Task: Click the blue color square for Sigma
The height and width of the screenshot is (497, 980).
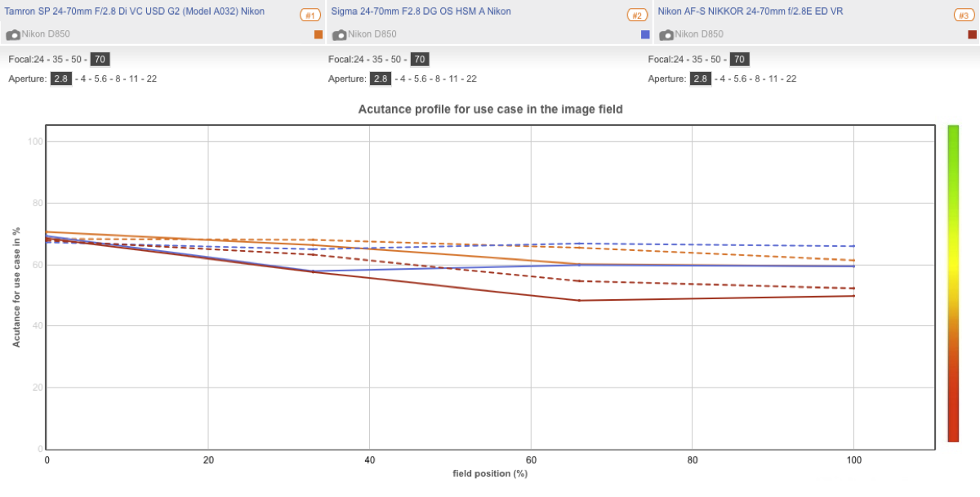Action: point(645,34)
